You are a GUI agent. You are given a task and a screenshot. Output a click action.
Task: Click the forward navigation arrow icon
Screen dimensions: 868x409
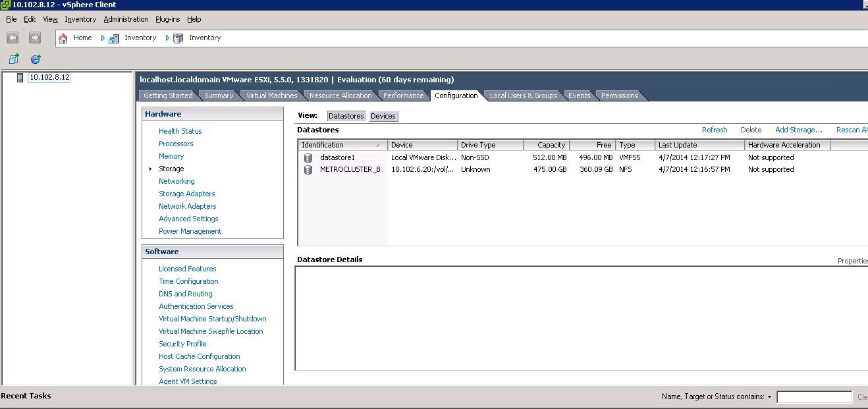coord(34,38)
